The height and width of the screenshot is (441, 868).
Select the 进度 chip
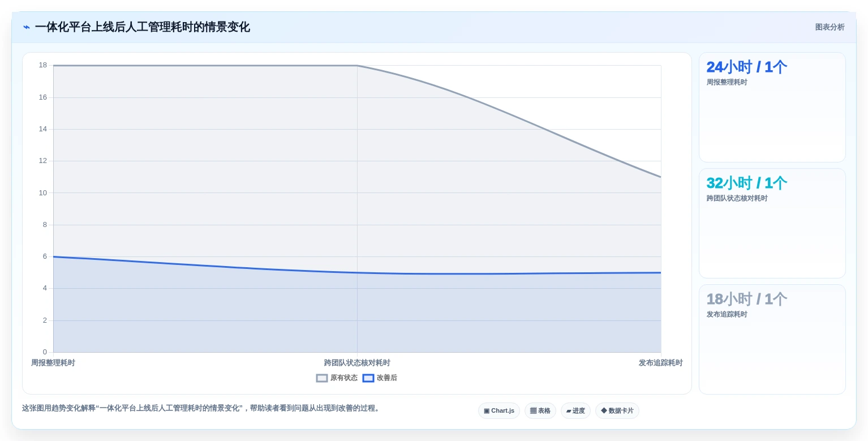(575, 411)
